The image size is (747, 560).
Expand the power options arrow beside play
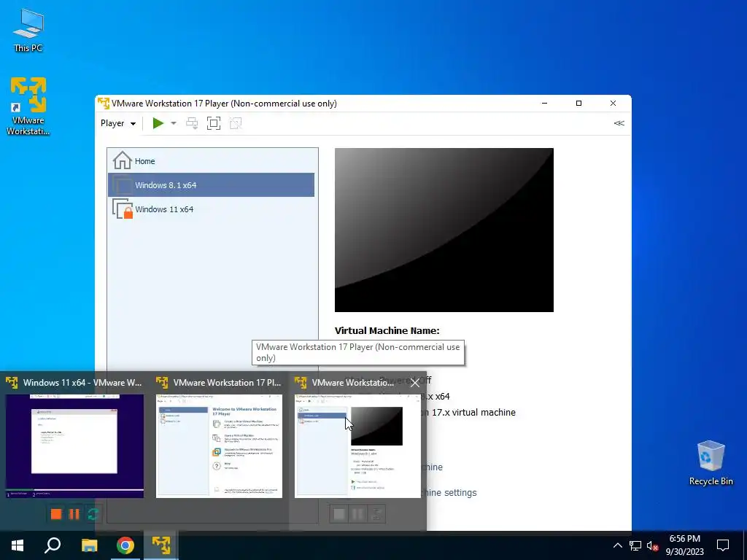[x=174, y=123]
